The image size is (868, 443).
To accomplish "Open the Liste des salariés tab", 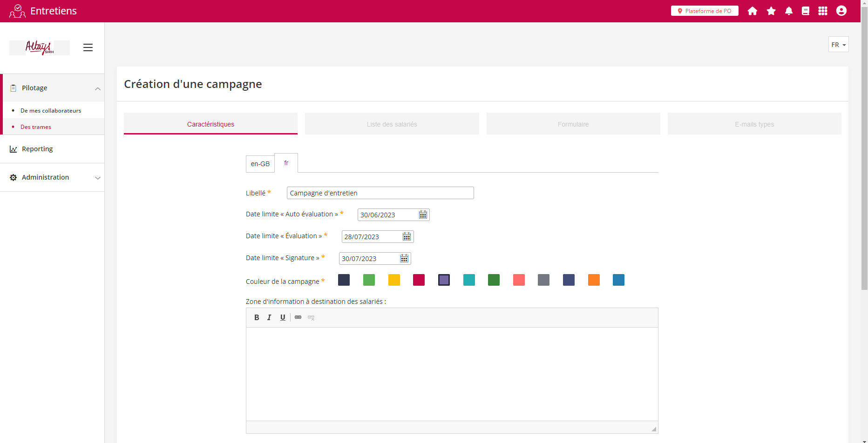I will pyautogui.click(x=392, y=124).
